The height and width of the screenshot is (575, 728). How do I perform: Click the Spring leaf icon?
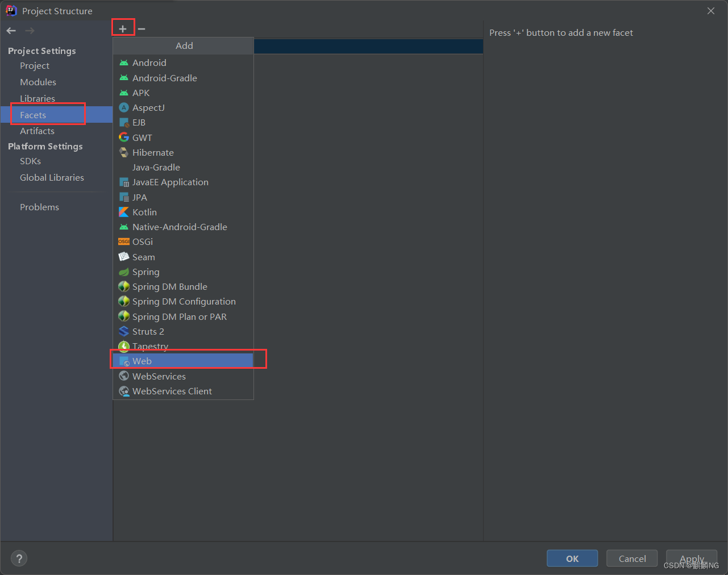point(124,272)
